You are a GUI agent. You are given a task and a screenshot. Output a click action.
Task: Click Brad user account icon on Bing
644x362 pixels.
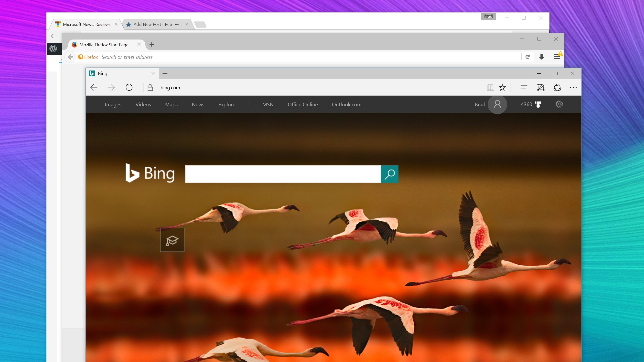497,104
